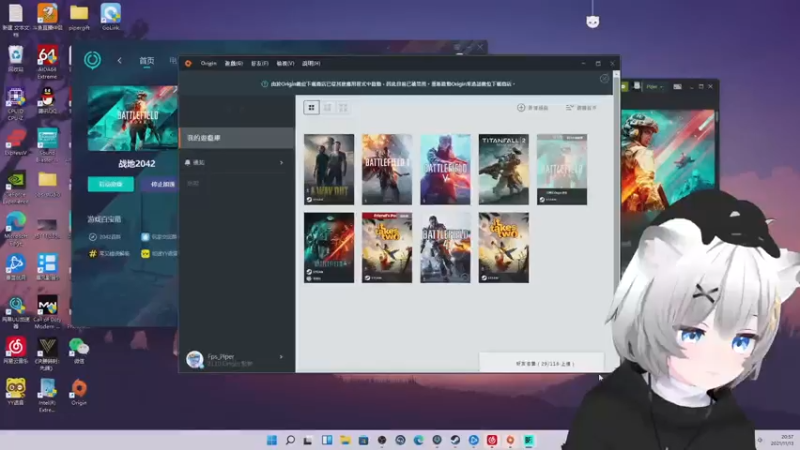Viewport: 800px width, 450px height.
Task: Open the Battlefield V game tile
Action: 445,169
